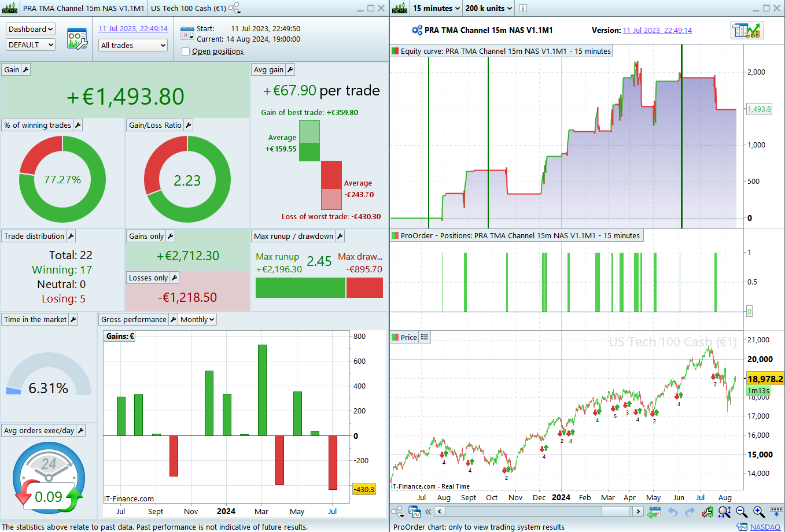The image size is (785, 532).
Task: Click the wrench icon beside Gain
Action: point(25,69)
